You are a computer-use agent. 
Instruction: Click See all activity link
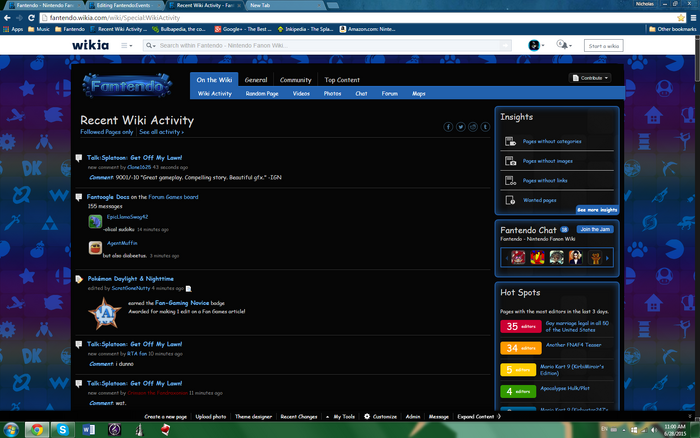pyautogui.click(x=161, y=132)
